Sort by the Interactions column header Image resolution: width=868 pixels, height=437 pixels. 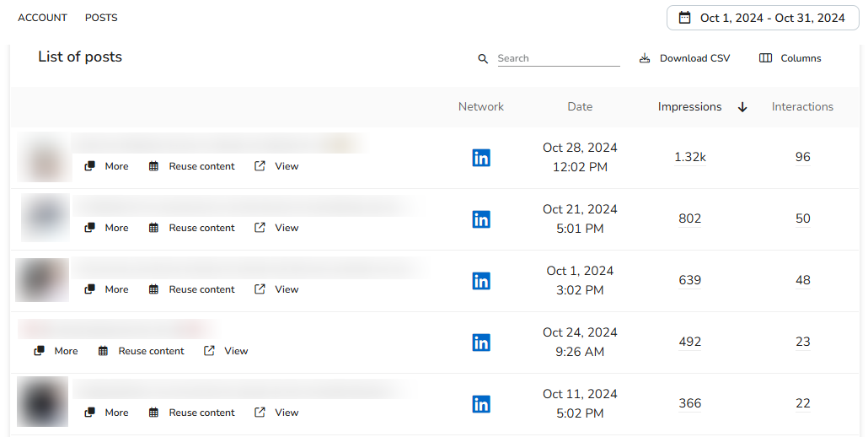(802, 107)
